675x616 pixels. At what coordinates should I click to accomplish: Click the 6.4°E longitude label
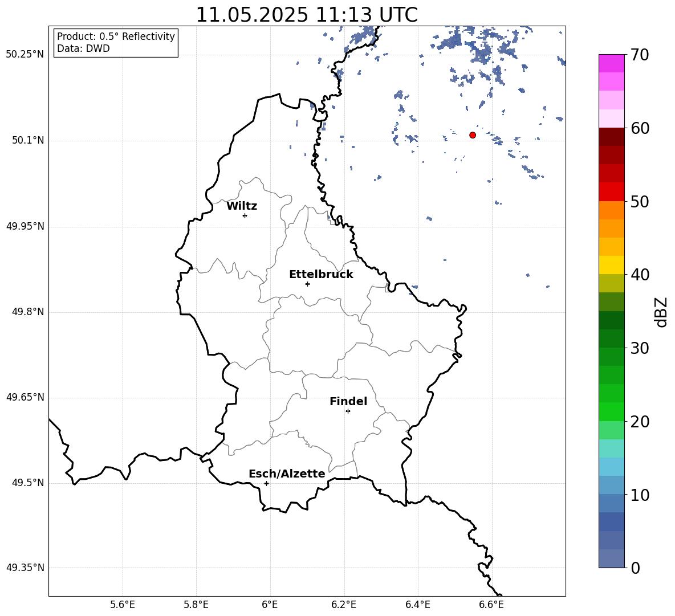pos(417,605)
